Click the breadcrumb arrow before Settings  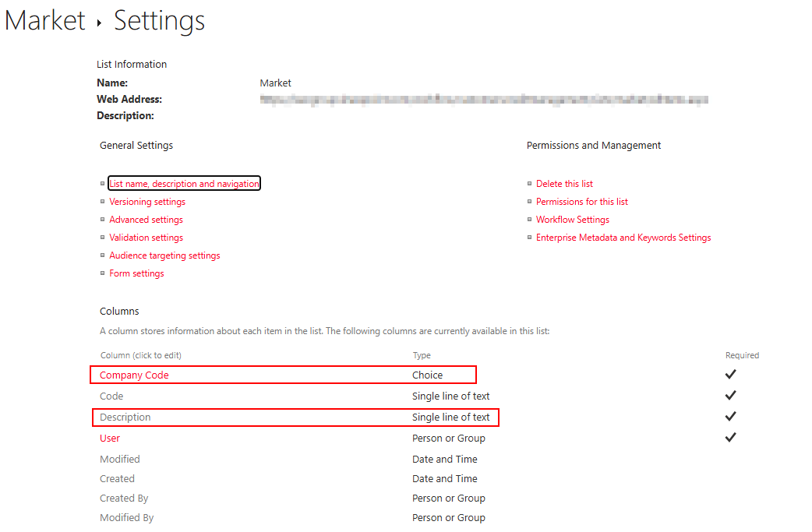100,23
